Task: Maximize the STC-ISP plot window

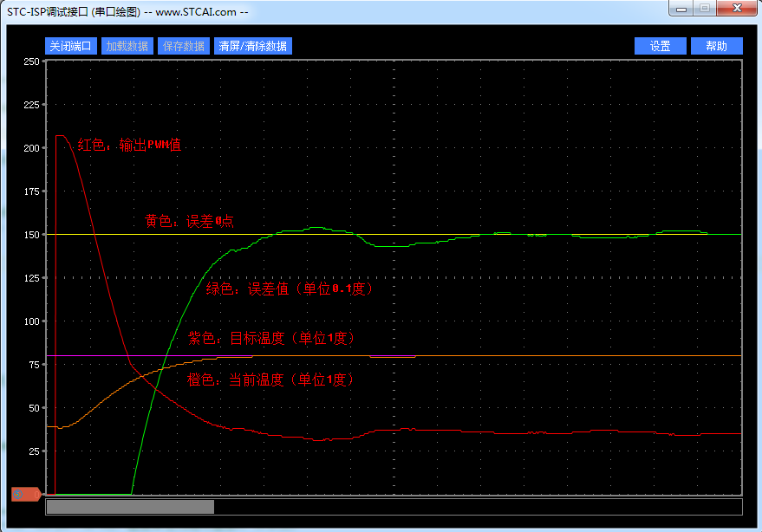Action: 705,8
